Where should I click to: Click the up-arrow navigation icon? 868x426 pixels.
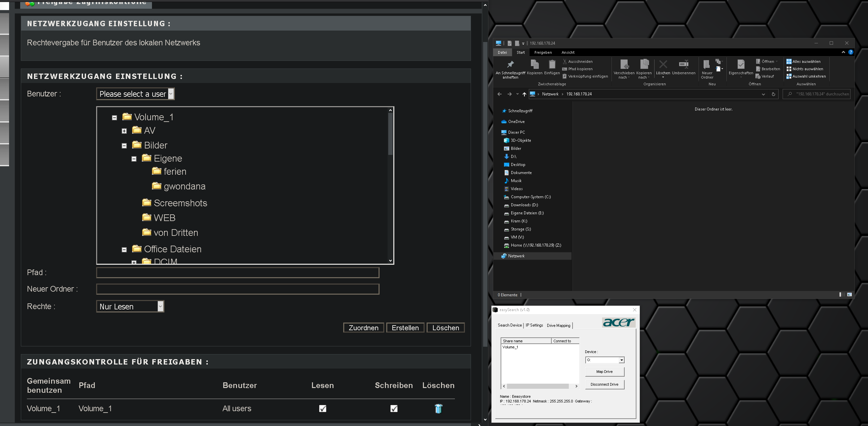tap(524, 94)
